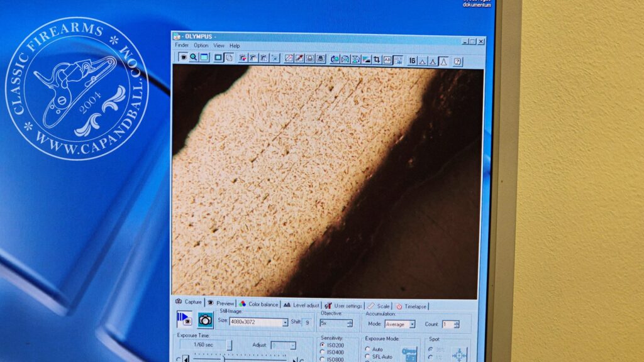Image resolution: width=644 pixels, height=362 pixels.
Task: Click the accumulation Count number field
Action: tap(447, 324)
